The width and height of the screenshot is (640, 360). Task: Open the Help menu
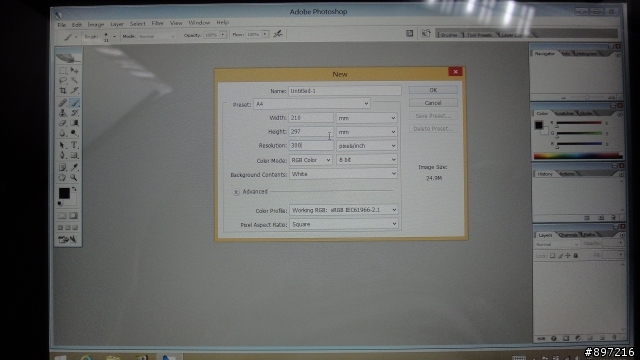[x=222, y=22]
